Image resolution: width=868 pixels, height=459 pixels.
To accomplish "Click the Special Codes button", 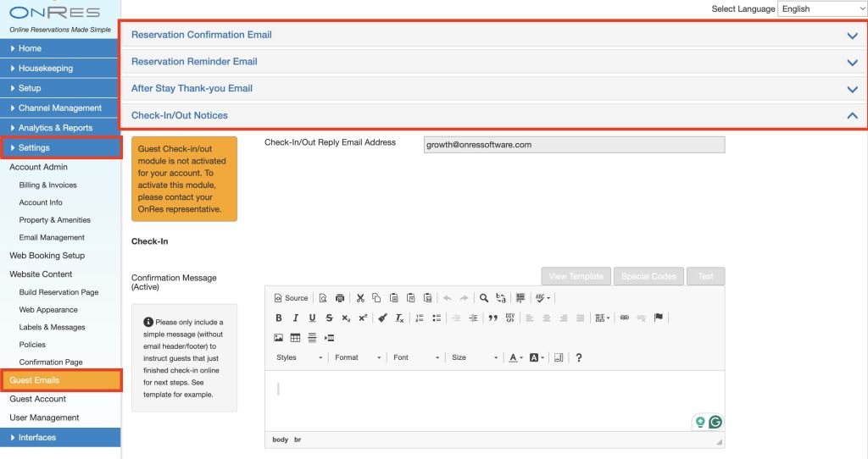I will click(648, 277).
